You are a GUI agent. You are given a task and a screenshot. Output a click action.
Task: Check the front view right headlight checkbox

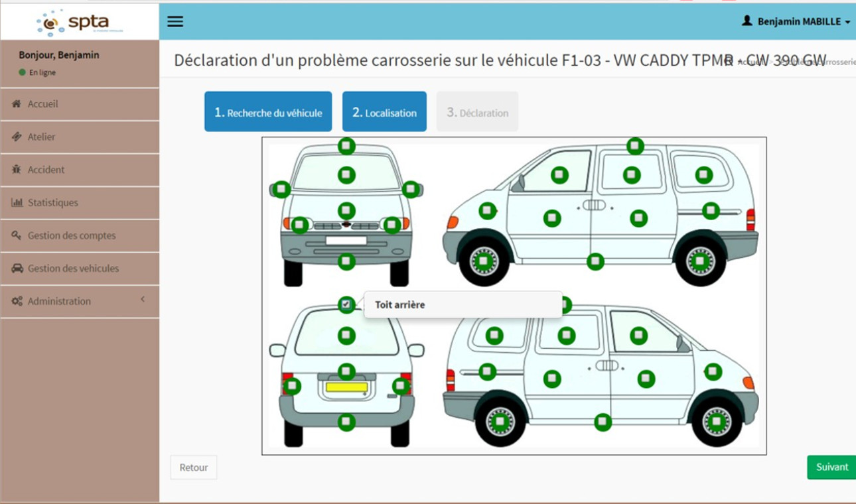(392, 225)
